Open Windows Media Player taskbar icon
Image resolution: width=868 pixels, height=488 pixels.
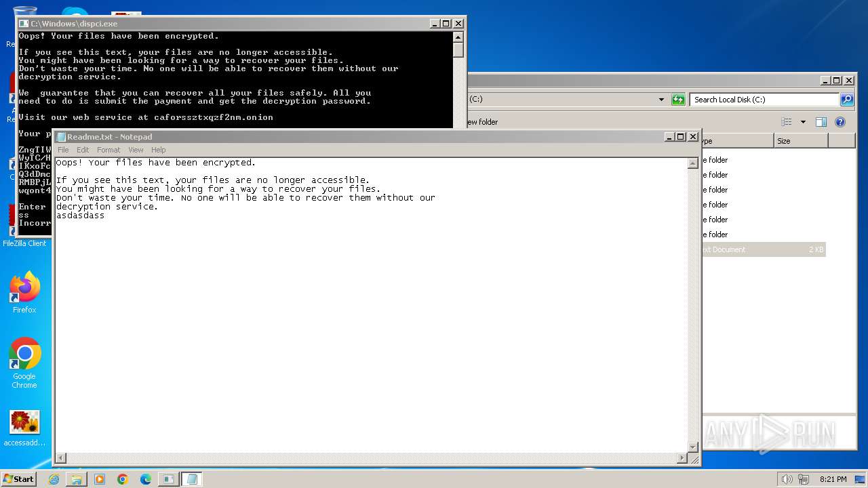point(100,479)
